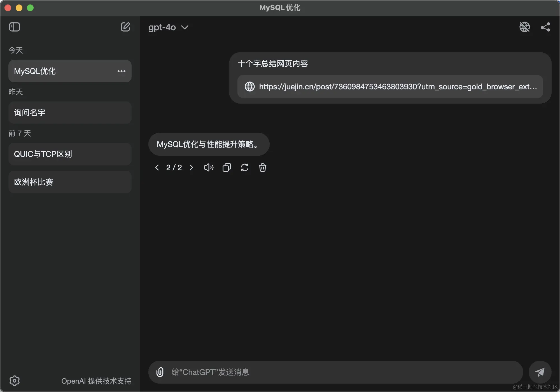Attach a file with paperclip icon
560x392 pixels.
[x=160, y=372]
